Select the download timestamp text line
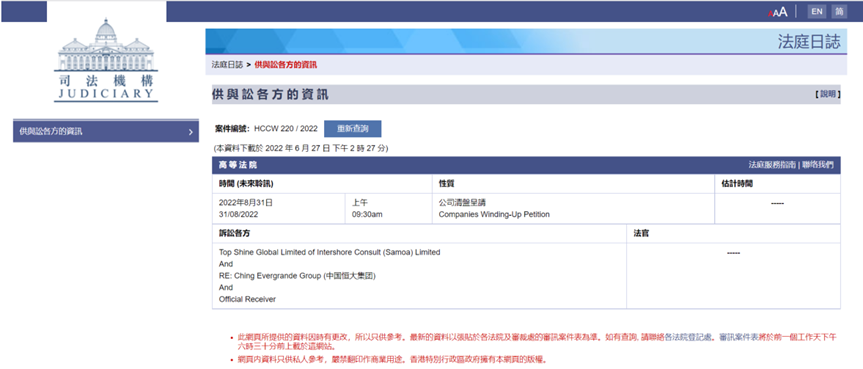Image resolution: width=863 pixels, height=369 pixels. (x=301, y=148)
